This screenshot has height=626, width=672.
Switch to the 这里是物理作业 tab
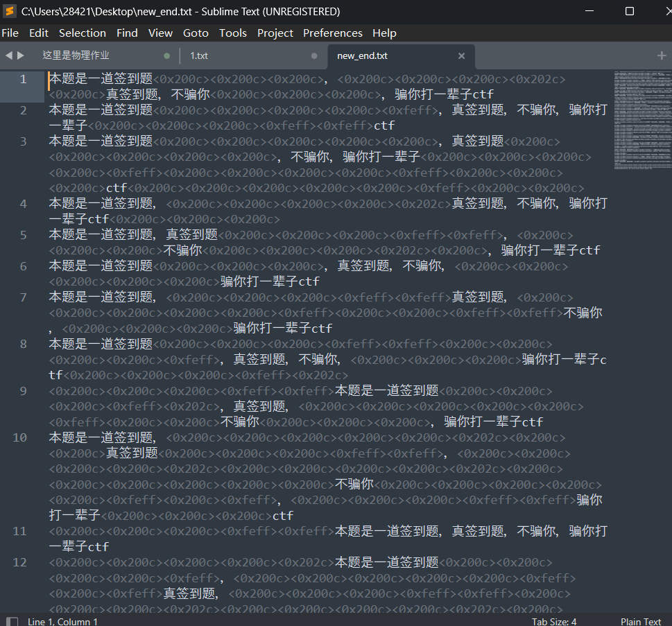[76, 55]
